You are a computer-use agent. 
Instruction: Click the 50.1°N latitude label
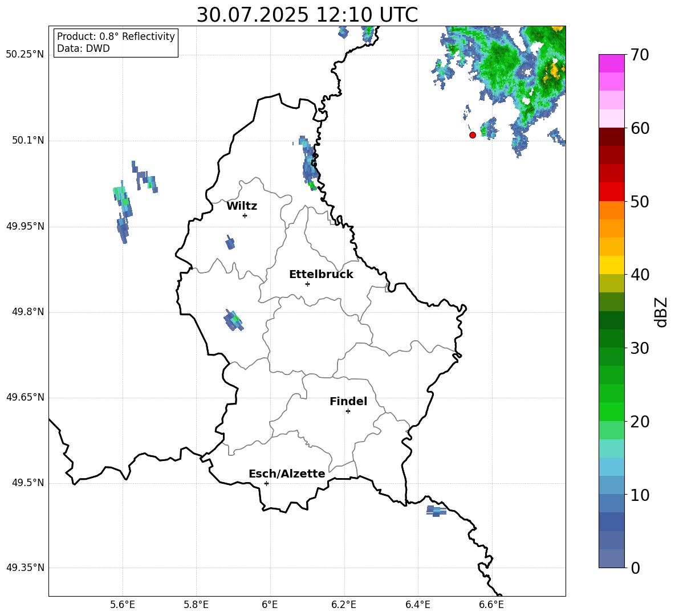[x=28, y=140]
